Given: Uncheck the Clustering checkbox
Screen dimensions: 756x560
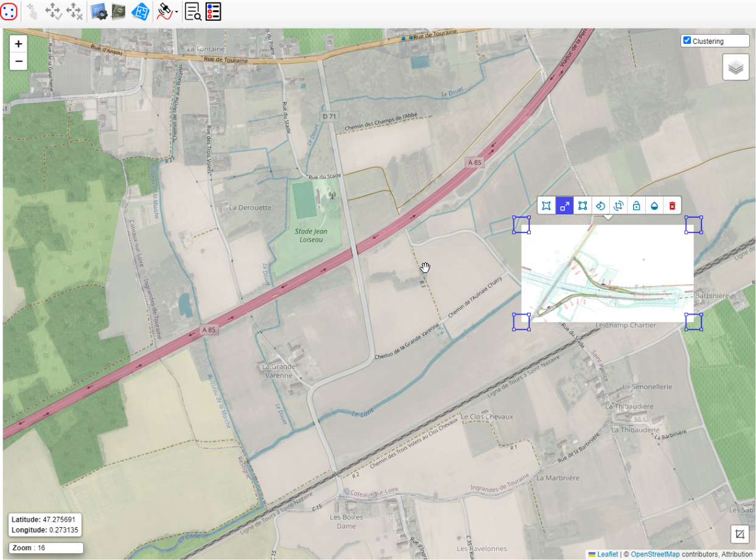Looking at the screenshot, I should pyautogui.click(x=687, y=41).
